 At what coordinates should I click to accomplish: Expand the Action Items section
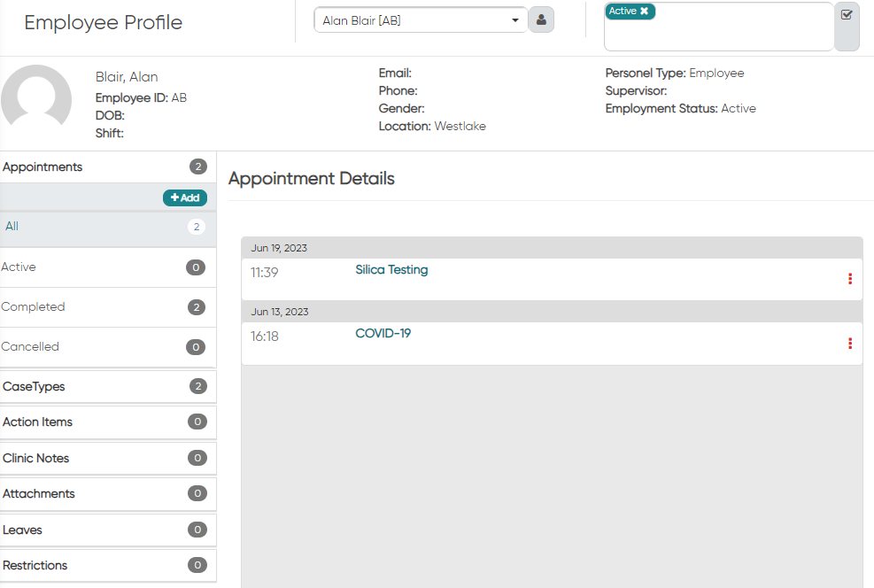click(107, 422)
